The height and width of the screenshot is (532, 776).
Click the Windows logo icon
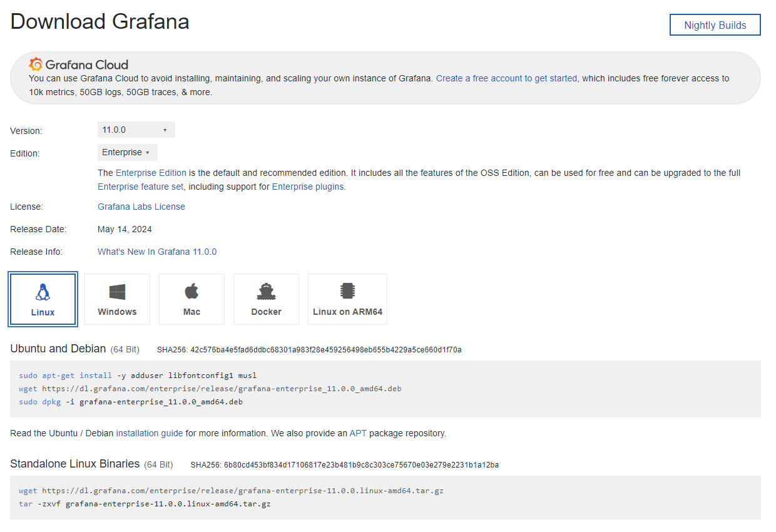click(117, 292)
